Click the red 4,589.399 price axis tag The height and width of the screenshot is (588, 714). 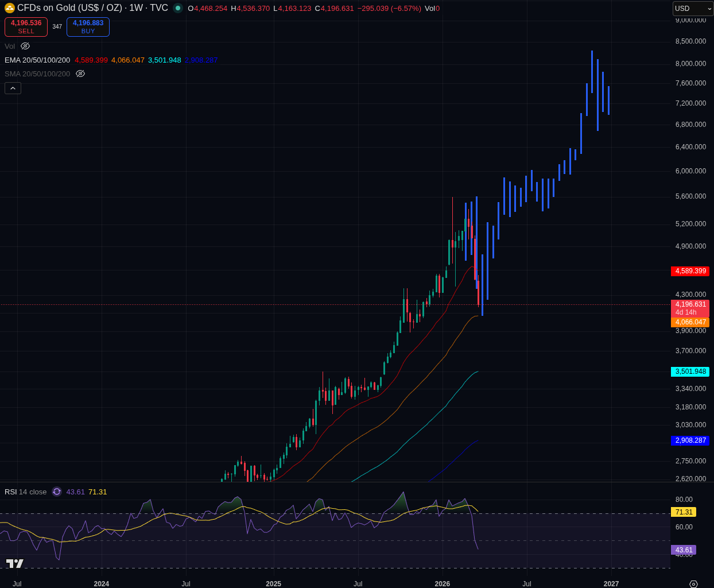(690, 271)
